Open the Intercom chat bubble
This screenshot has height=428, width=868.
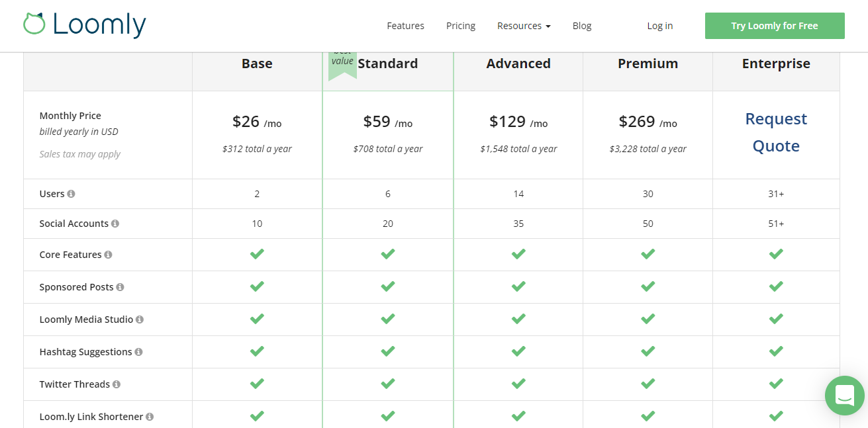844,396
